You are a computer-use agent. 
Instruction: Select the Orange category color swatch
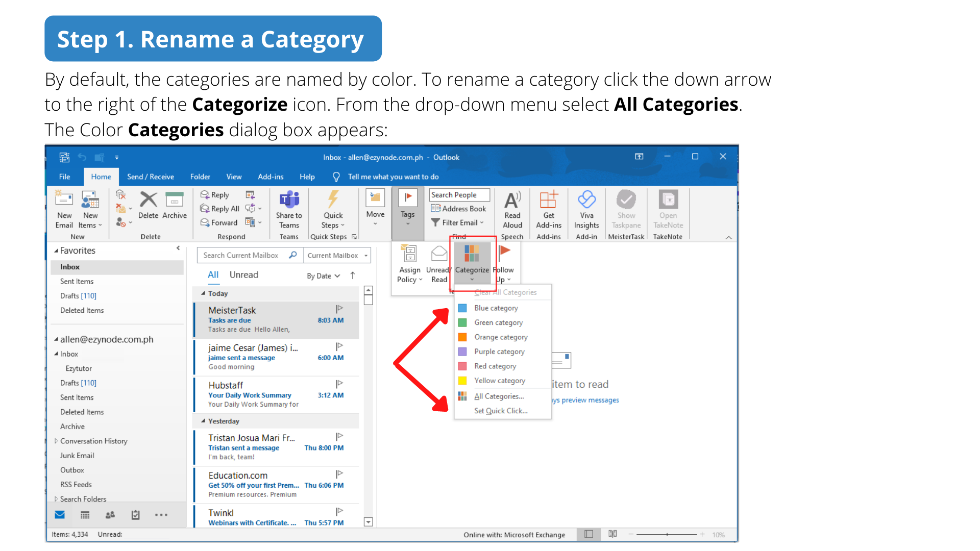pyautogui.click(x=462, y=337)
